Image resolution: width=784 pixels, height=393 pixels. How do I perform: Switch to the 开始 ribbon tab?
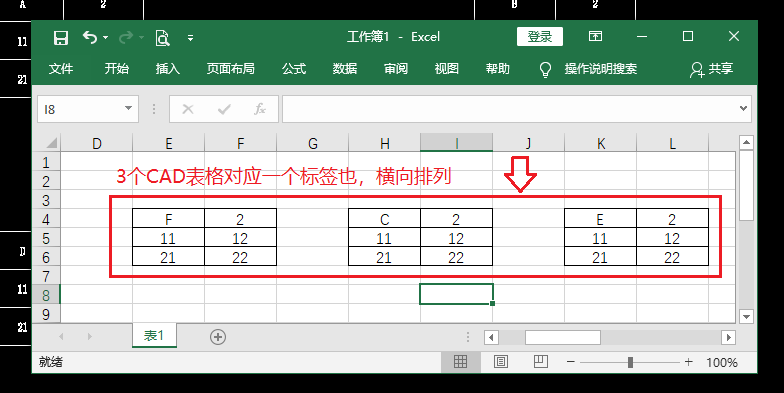coord(116,68)
